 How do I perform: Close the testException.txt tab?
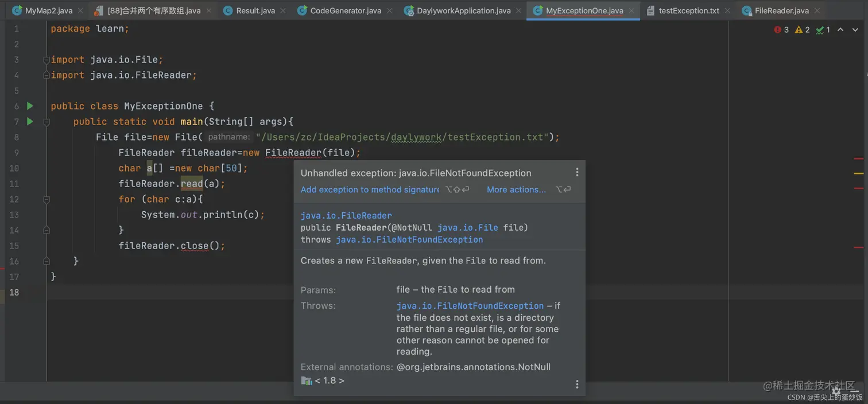coord(727,11)
